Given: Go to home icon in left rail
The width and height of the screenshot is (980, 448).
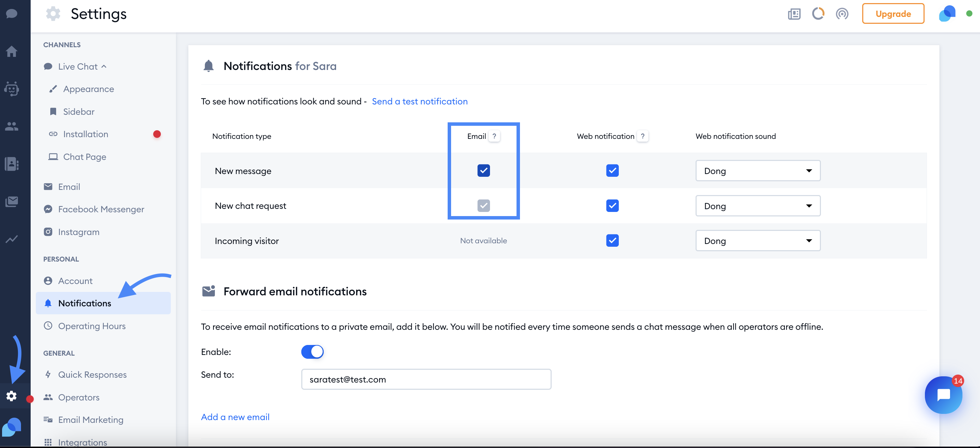Looking at the screenshot, I should pos(12,51).
